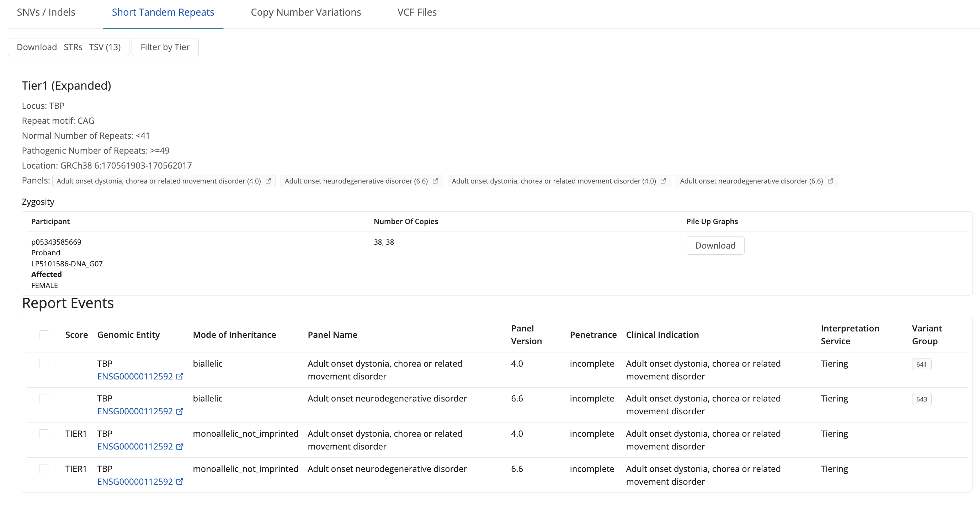Open the SNVs / Indels tab

click(x=46, y=12)
